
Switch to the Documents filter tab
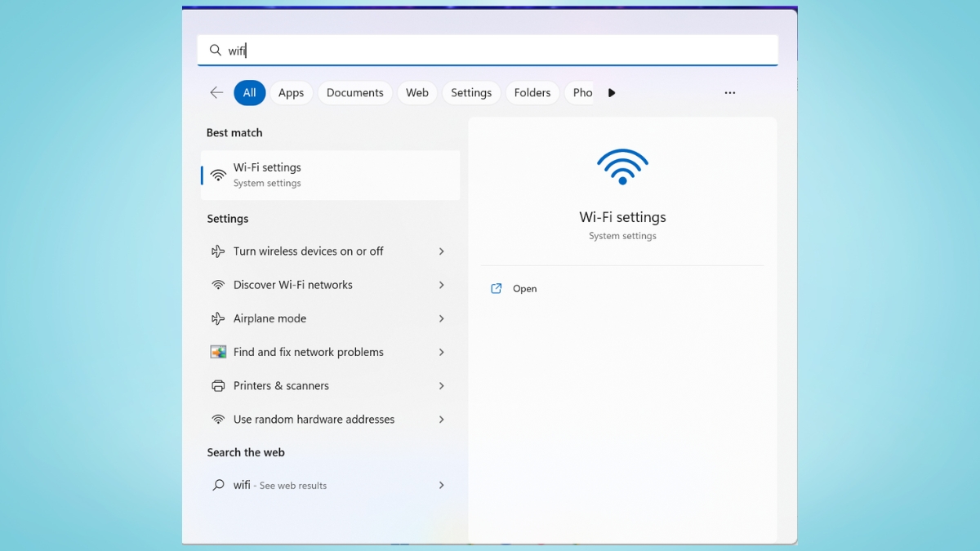354,92
